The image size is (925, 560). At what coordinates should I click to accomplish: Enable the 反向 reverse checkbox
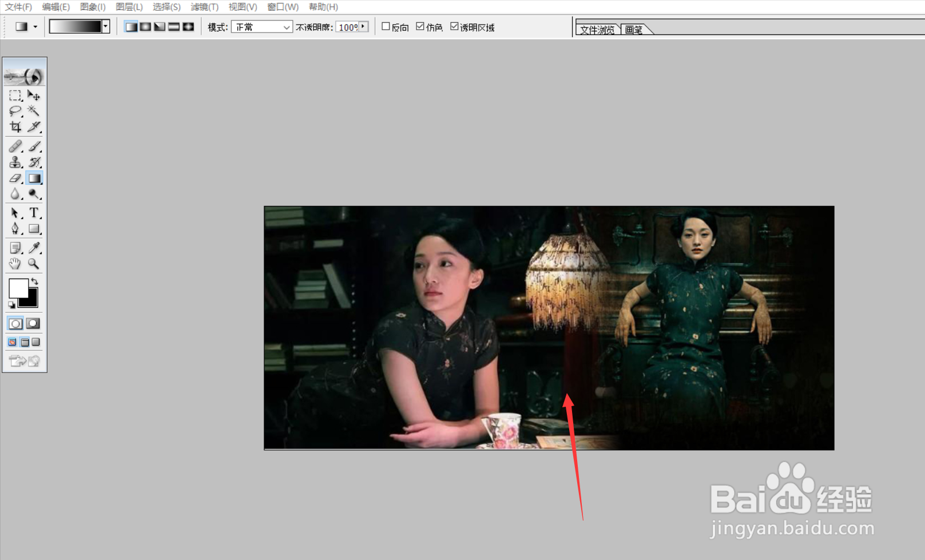click(x=386, y=26)
